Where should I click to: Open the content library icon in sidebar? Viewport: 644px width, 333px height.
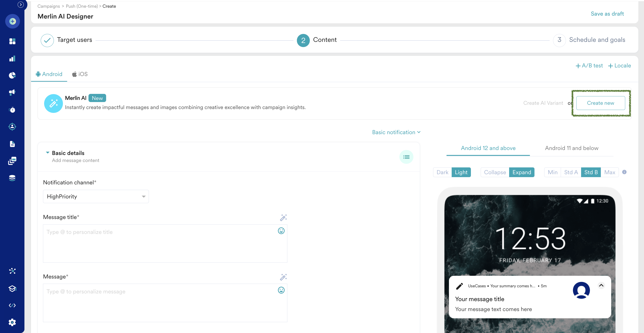coord(12,161)
